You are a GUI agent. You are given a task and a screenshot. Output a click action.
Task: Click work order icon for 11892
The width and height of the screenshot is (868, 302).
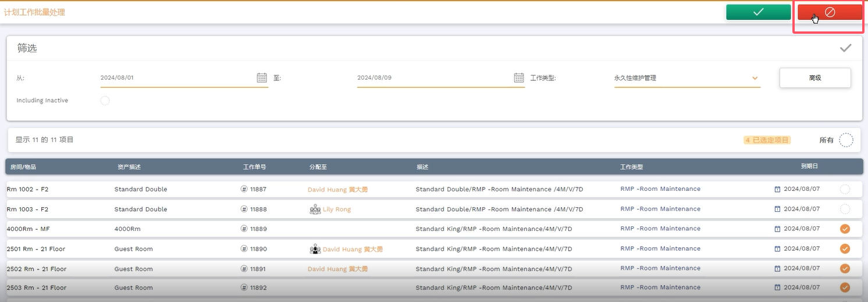tap(244, 287)
